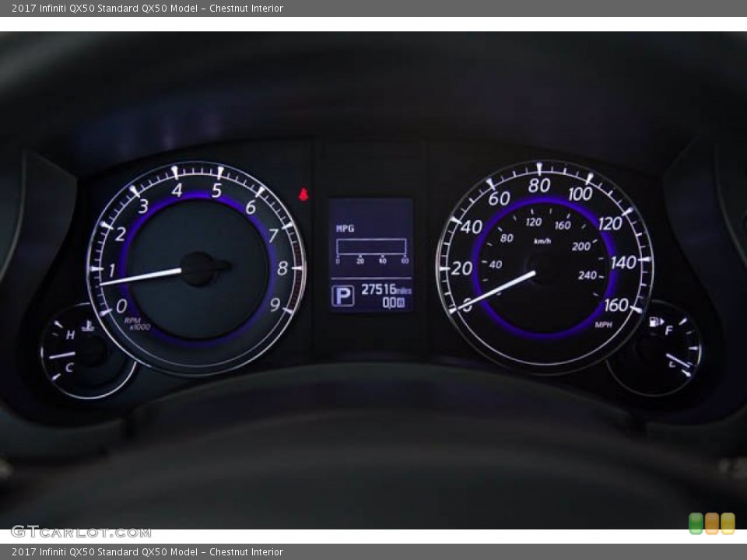Click the H mark on temperature gauge
Image resolution: width=747 pixels, height=560 pixels.
pos(71,335)
